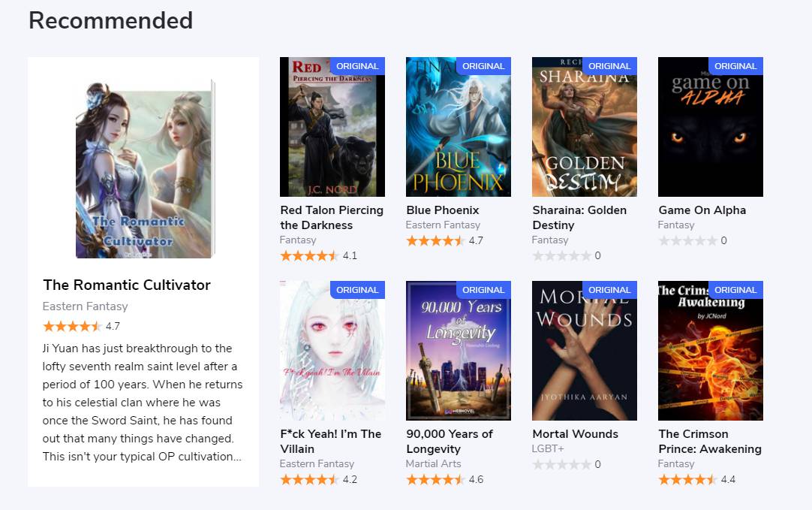
Task: Click the title link The Romantic Cultivator
Action: pos(127,285)
